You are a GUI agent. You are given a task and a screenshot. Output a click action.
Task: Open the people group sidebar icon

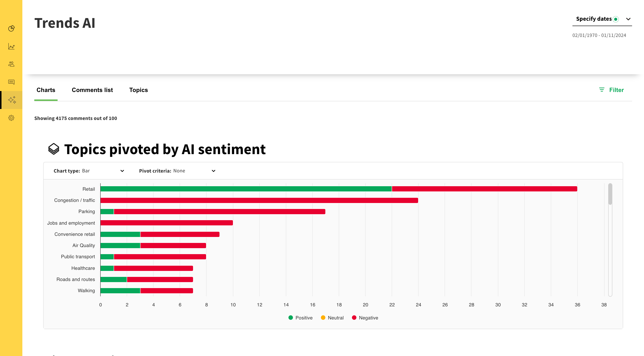[x=11, y=64]
